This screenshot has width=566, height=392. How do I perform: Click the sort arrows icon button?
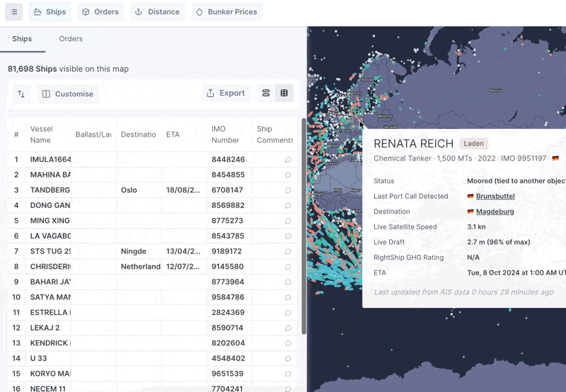pyautogui.click(x=21, y=93)
